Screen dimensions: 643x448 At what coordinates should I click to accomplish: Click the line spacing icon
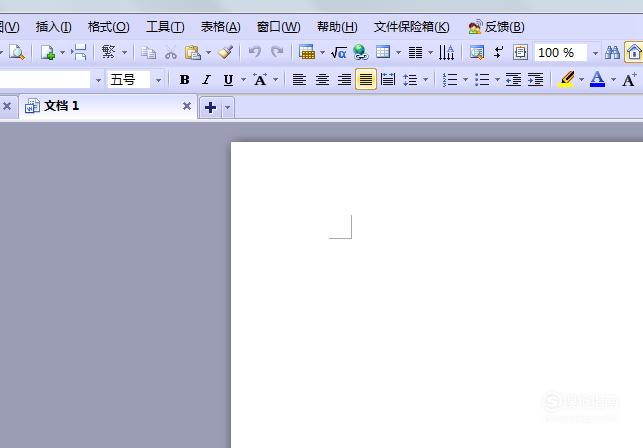coord(410,79)
